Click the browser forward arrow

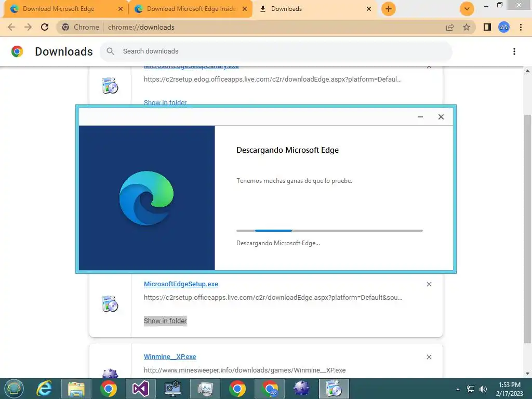click(28, 27)
